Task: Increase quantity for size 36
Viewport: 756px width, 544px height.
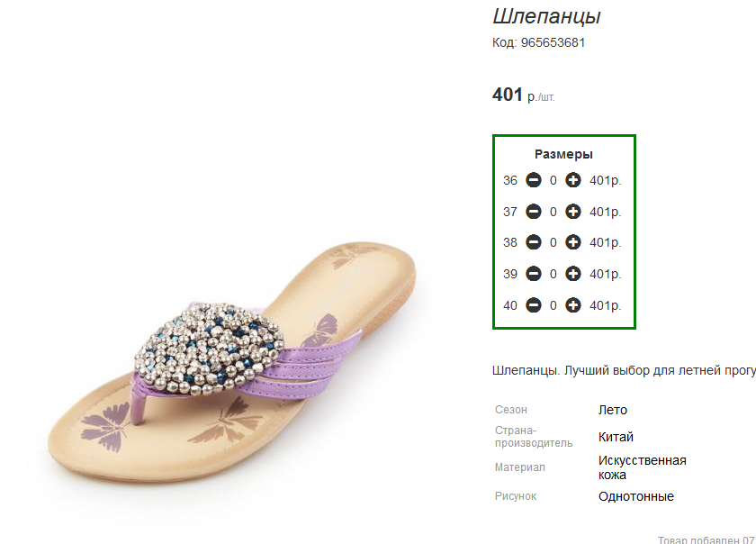Action: [572, 180]
